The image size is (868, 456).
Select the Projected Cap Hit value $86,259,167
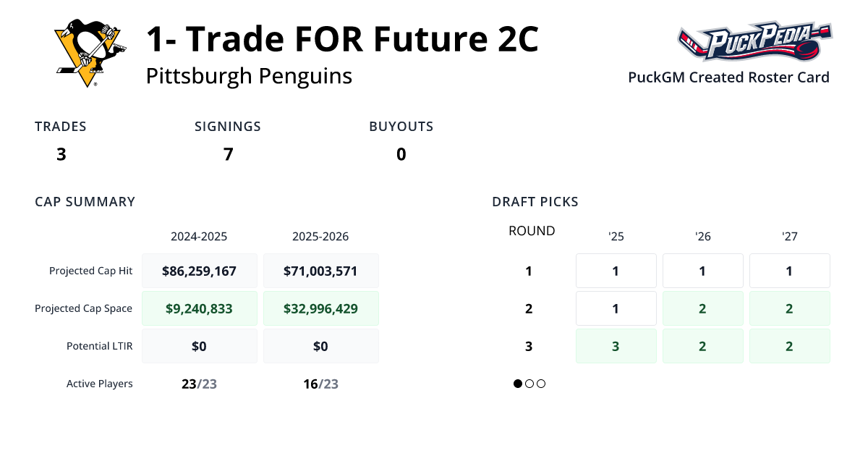[199, 270]
